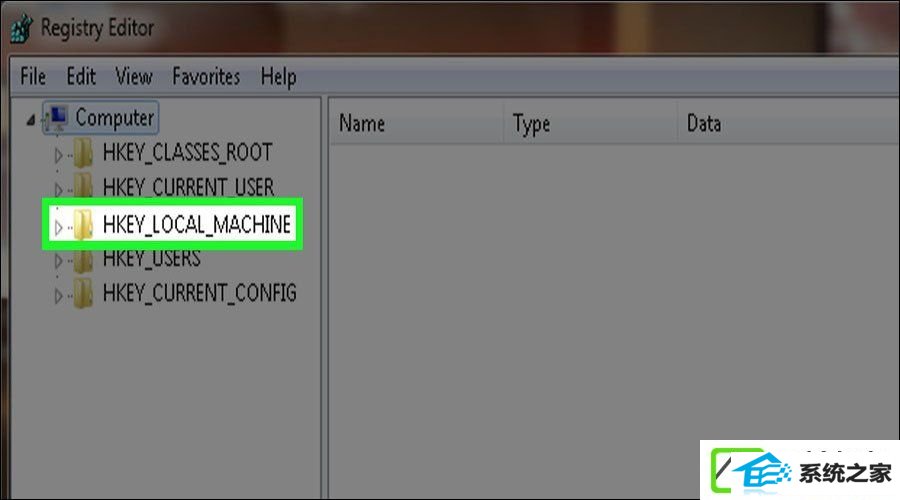Click the Registry Editor title bar icon

point(22,28)
